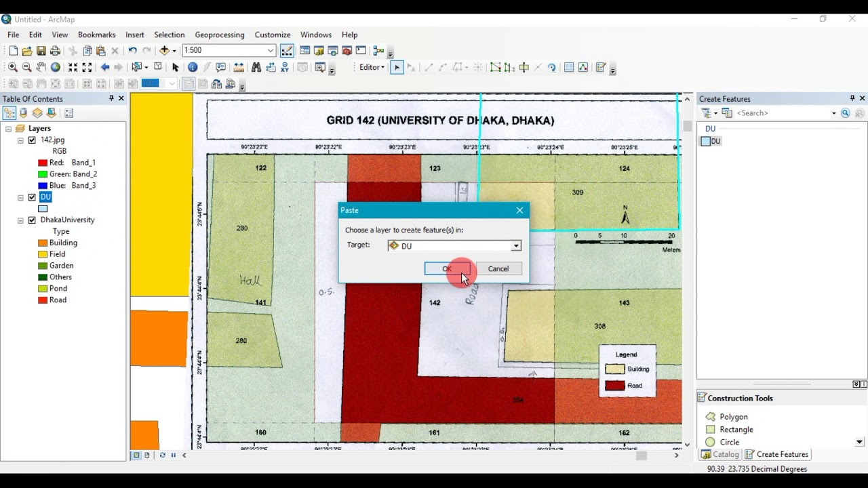The height and width of the screenshot is (488, 868).
Task: Switch to the Catalog tab
Action: [720, 455]
